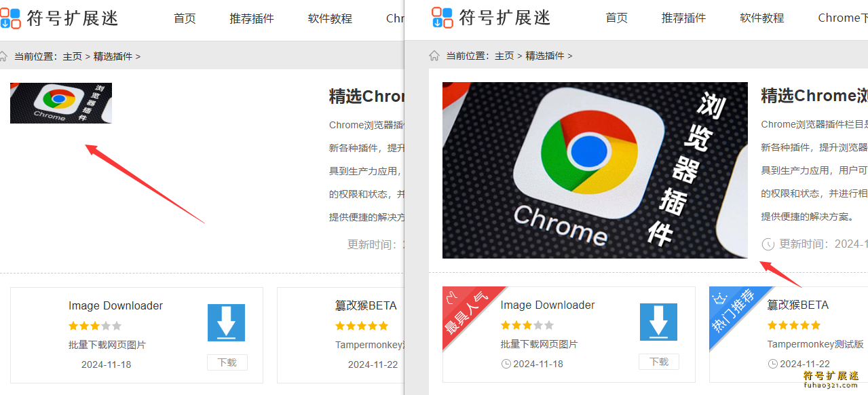
Task: Click the site logo icon in left page
Action: 10,18
